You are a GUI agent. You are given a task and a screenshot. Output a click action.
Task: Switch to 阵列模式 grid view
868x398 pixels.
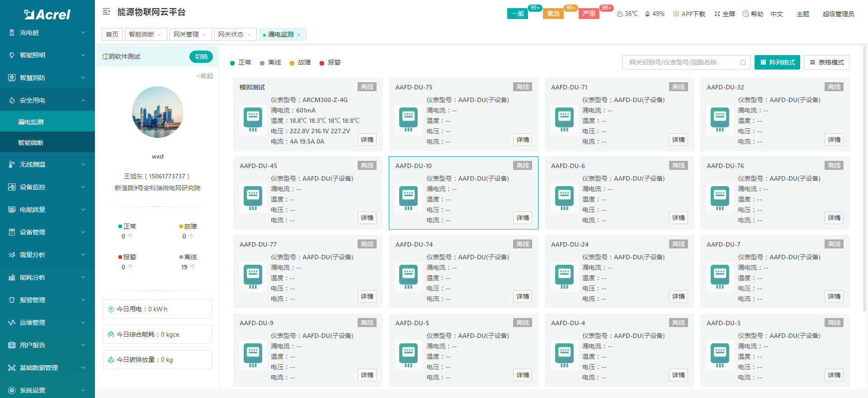coord(777,62)
